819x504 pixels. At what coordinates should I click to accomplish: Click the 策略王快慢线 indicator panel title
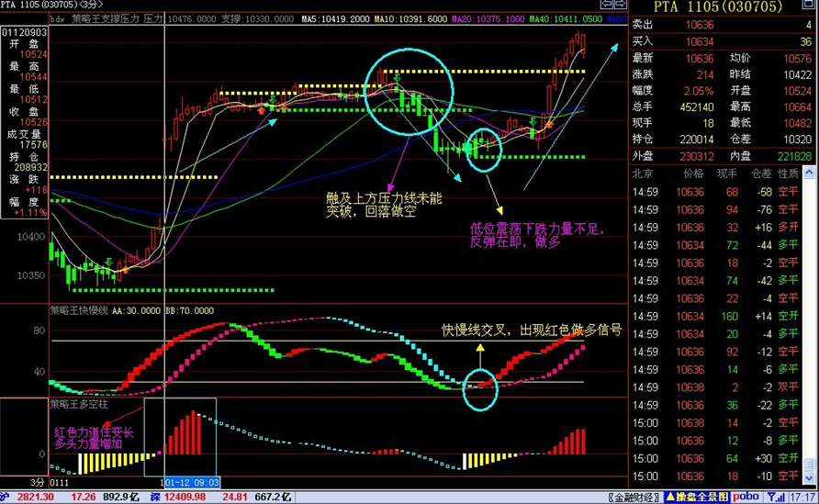click(79, 310)
